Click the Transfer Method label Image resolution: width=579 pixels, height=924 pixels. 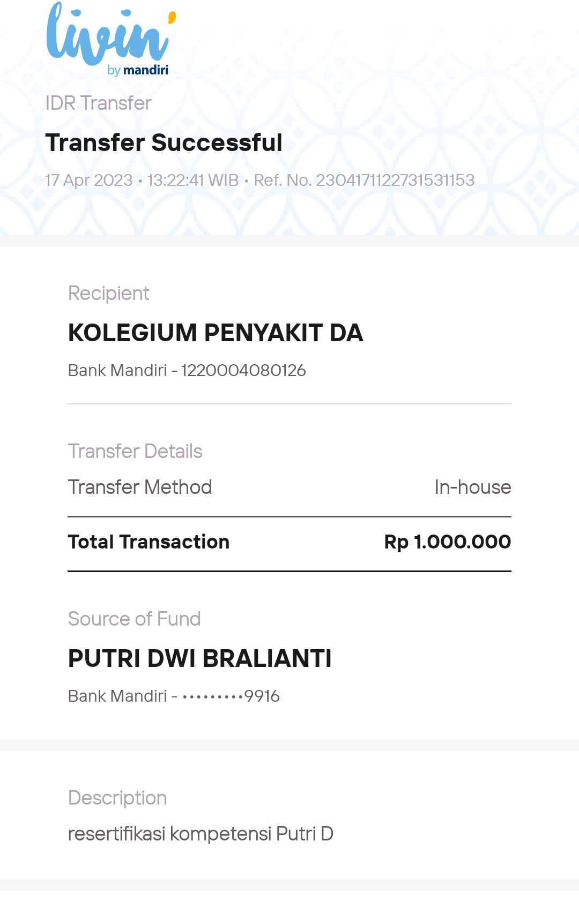pyautogui.click(x=140, y=487)
